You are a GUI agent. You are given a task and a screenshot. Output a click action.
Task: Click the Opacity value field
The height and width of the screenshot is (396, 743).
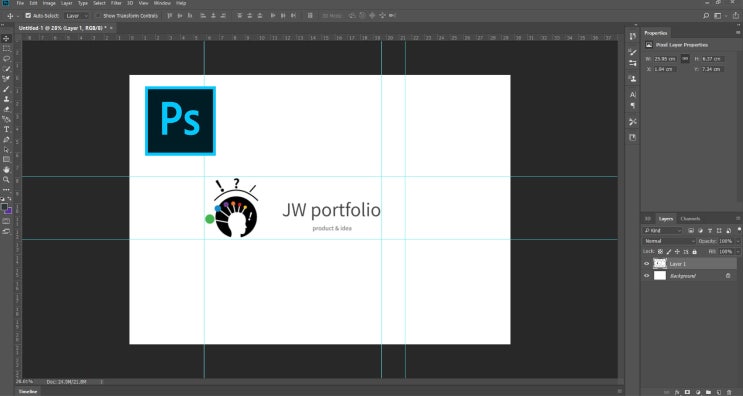[x=725, y=241]
